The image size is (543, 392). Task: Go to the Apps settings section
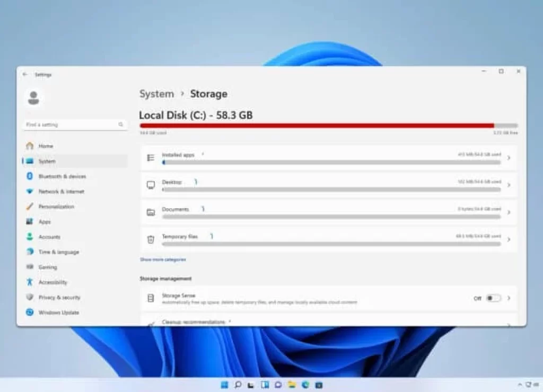point(45,221)
